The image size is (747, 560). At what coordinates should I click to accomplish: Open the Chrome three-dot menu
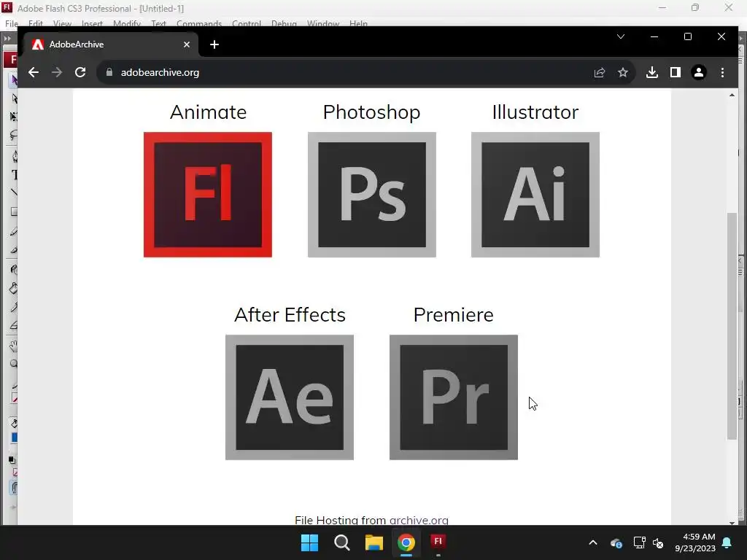[x=722, y=72]
